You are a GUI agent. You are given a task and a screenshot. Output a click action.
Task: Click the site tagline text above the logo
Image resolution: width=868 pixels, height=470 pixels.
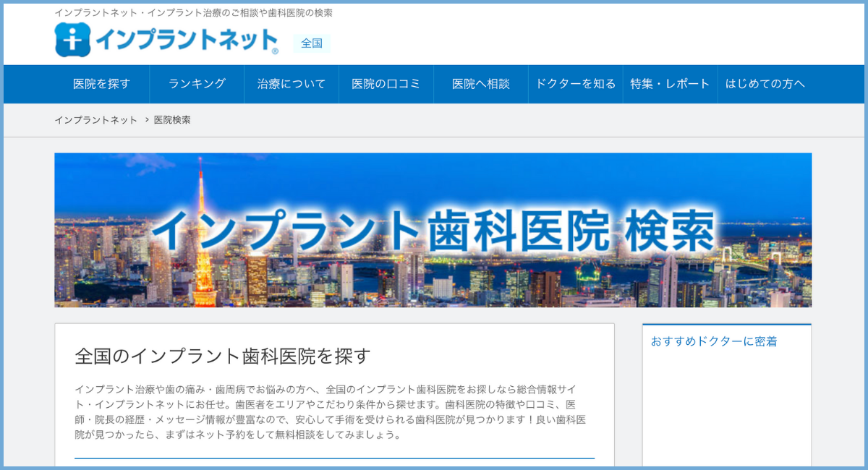193,13
